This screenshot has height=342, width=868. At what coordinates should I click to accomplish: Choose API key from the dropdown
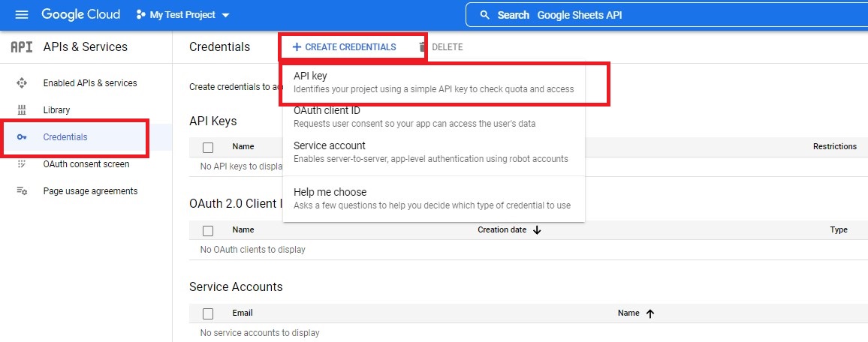433,82
